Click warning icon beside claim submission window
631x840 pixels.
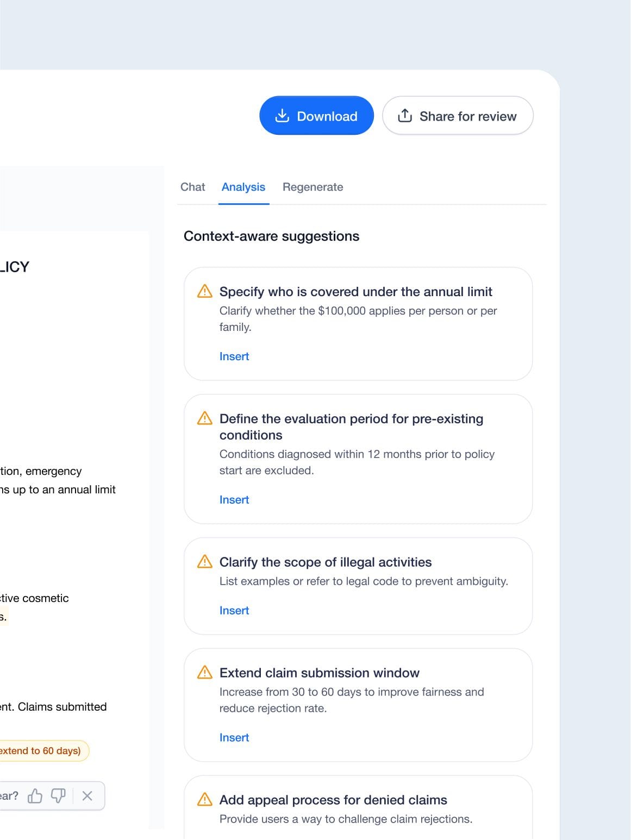pos(205,673)
